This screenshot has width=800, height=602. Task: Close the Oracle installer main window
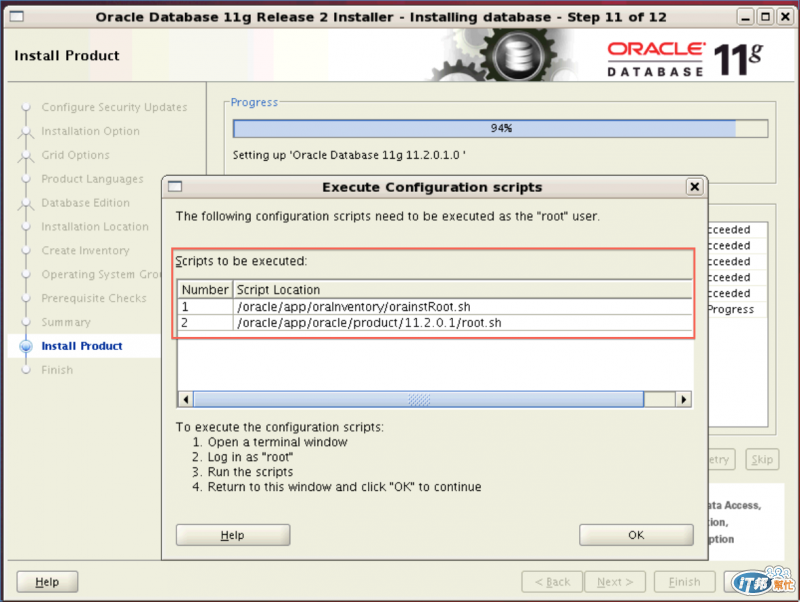point(785,17)
